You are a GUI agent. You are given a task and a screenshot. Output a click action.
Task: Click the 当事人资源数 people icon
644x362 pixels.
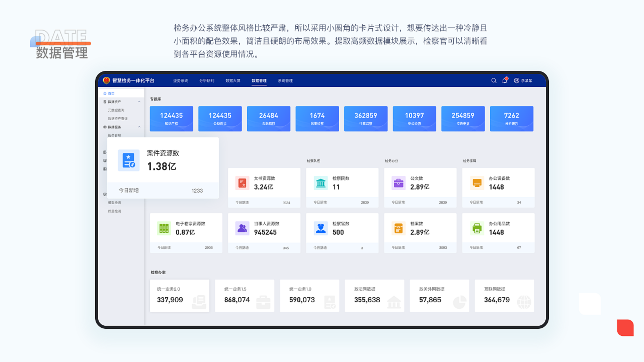point(242,228)
